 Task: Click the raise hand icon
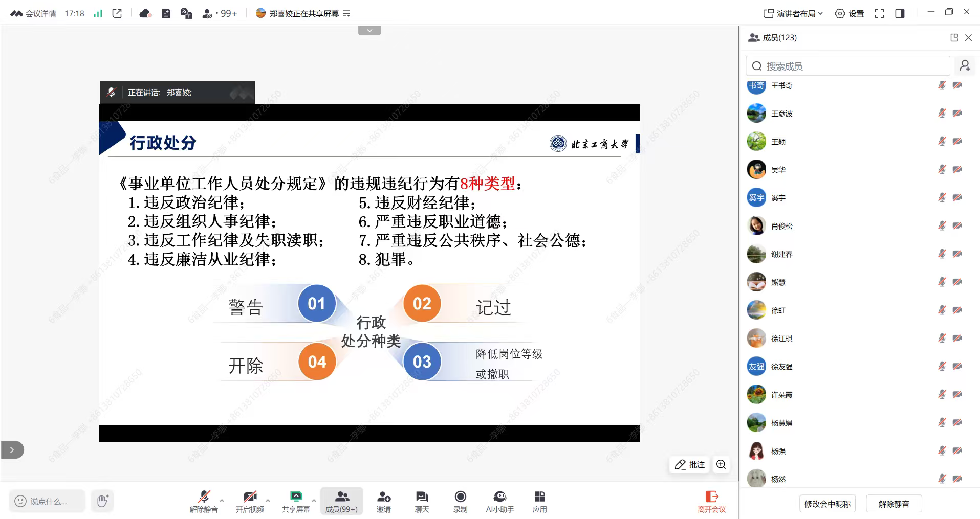tap(102, 501)
